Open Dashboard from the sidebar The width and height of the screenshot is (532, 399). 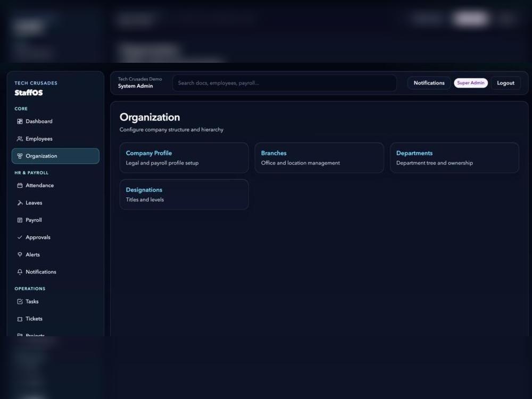[x=55, y=121]
